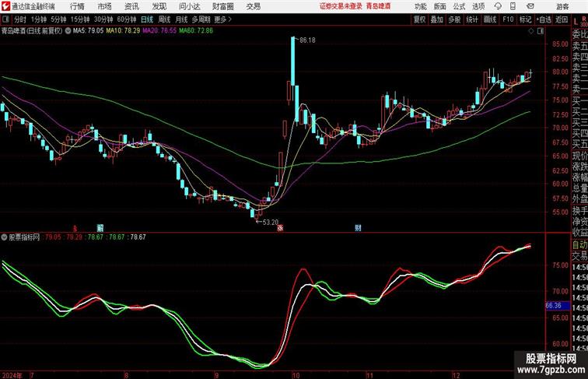This screenshot has width=588, height=379.
Task: Click the red 青岛啤酒 title text
Action: point(378,6)
